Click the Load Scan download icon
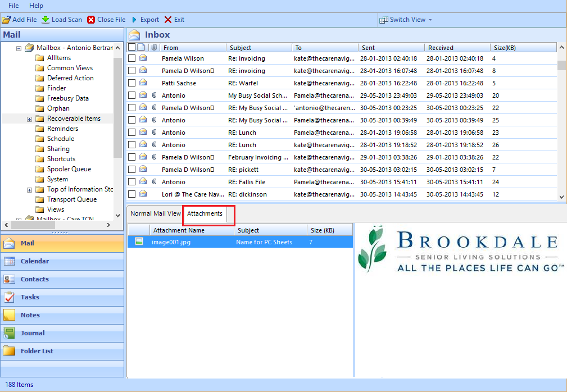567x392 pixels. [46, 20]
